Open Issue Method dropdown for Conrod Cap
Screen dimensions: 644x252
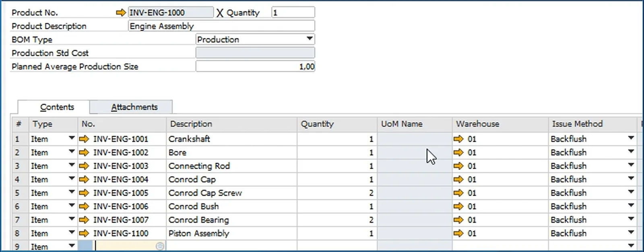(631, 179)
